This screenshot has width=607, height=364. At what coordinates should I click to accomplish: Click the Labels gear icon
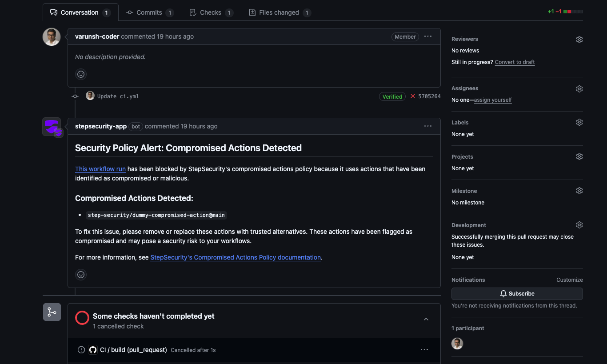pos(579,122)
